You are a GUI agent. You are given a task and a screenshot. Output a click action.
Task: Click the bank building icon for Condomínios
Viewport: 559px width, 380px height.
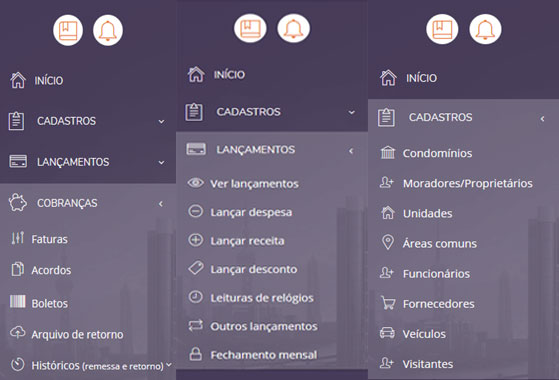pyautogui.click(x=388, y=153)
